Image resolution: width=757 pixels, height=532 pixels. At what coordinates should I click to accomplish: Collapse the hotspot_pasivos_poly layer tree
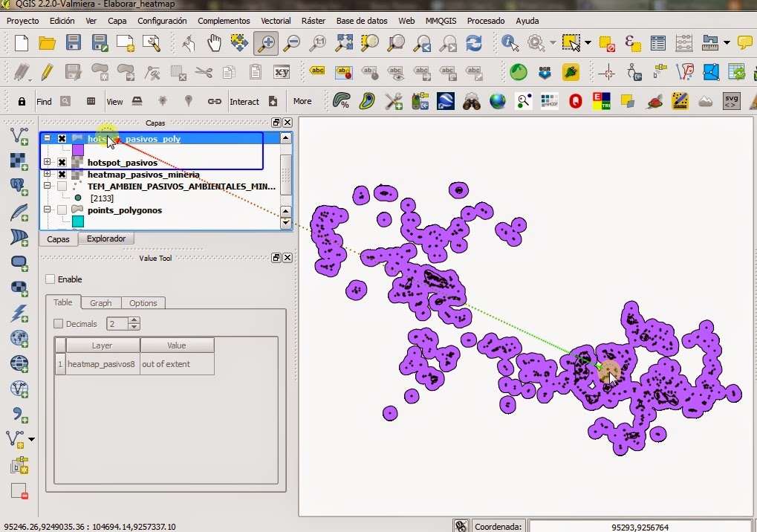point(47,138)
